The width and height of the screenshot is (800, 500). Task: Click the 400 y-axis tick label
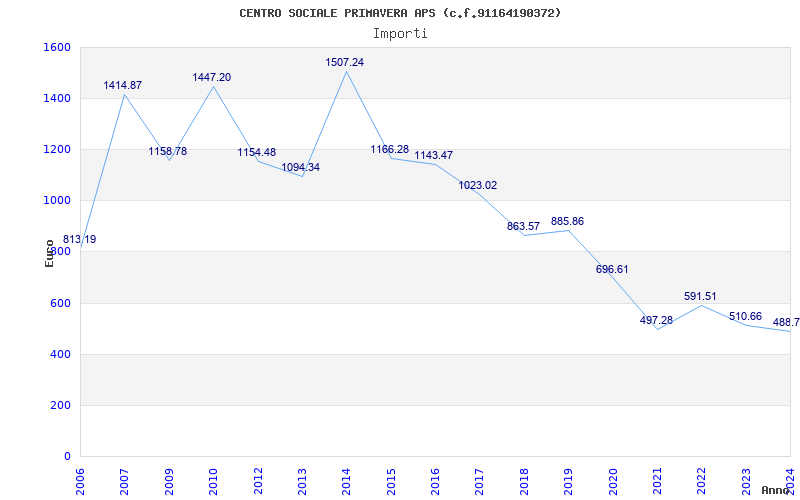(60, 355)
